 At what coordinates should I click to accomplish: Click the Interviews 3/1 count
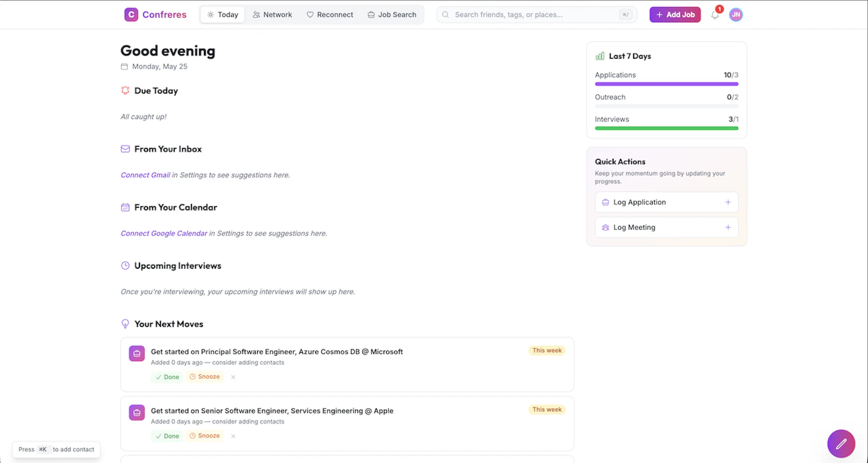point(733,119)
